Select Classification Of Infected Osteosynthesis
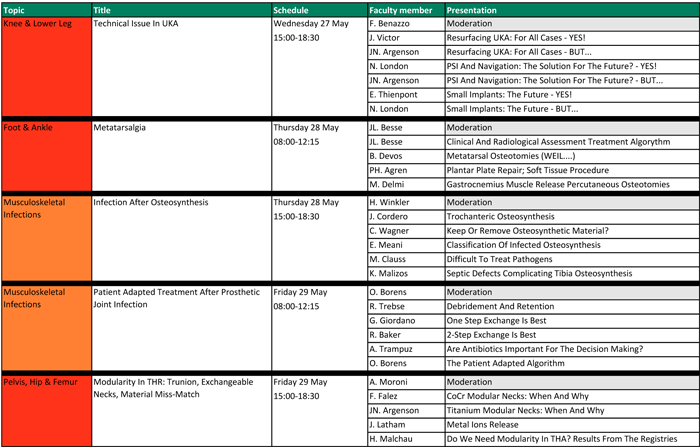 524,245
